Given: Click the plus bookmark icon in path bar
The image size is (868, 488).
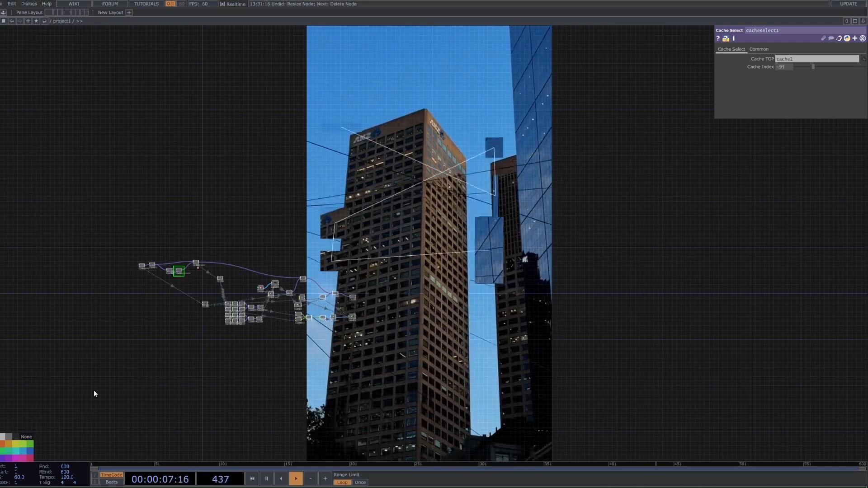Looking at the screenshot, I should tap(28, 21).
